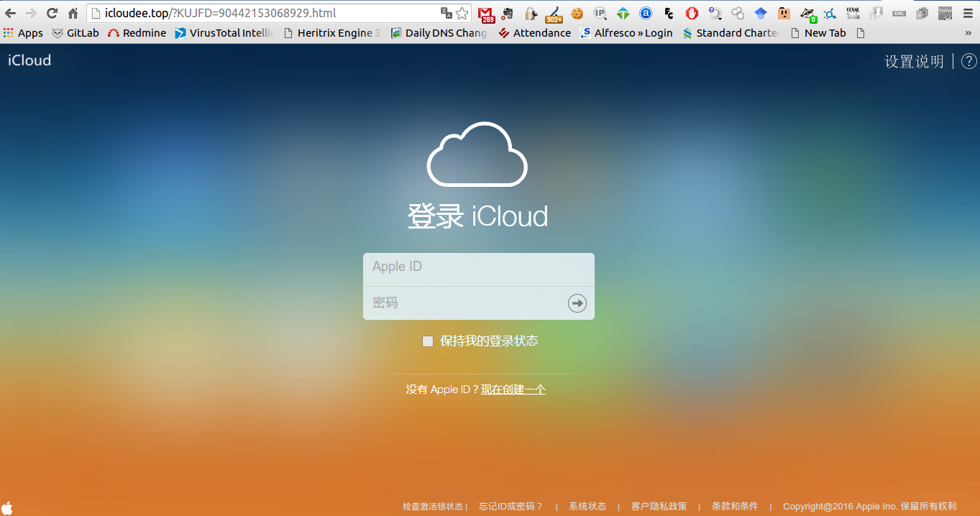Screen dimensions: 980x516
Task: Open the Apps shortcut on the bookmarks bar
Action: [x=23, y=32]
